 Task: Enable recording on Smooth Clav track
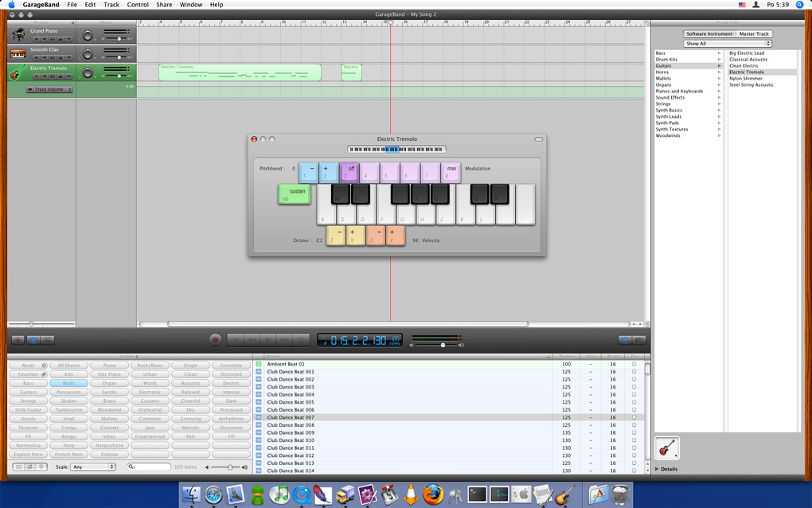(37, 58)
